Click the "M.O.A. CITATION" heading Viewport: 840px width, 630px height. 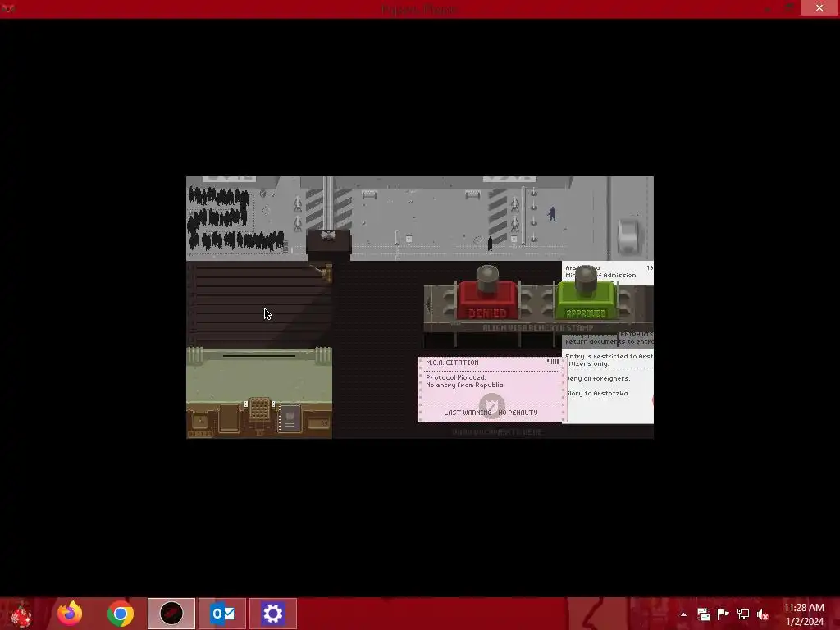click(x=452, y=363)
